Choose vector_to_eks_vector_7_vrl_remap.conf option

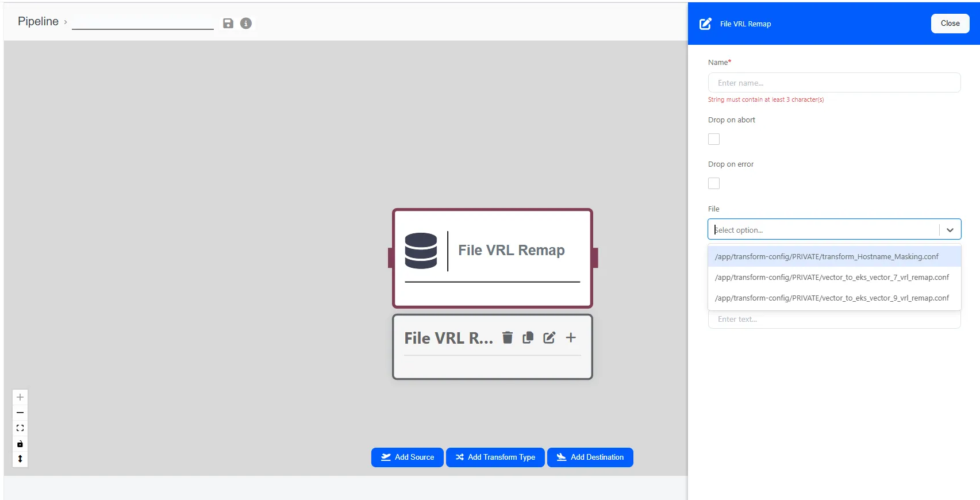pyautogui.click(x=835, y=277)
